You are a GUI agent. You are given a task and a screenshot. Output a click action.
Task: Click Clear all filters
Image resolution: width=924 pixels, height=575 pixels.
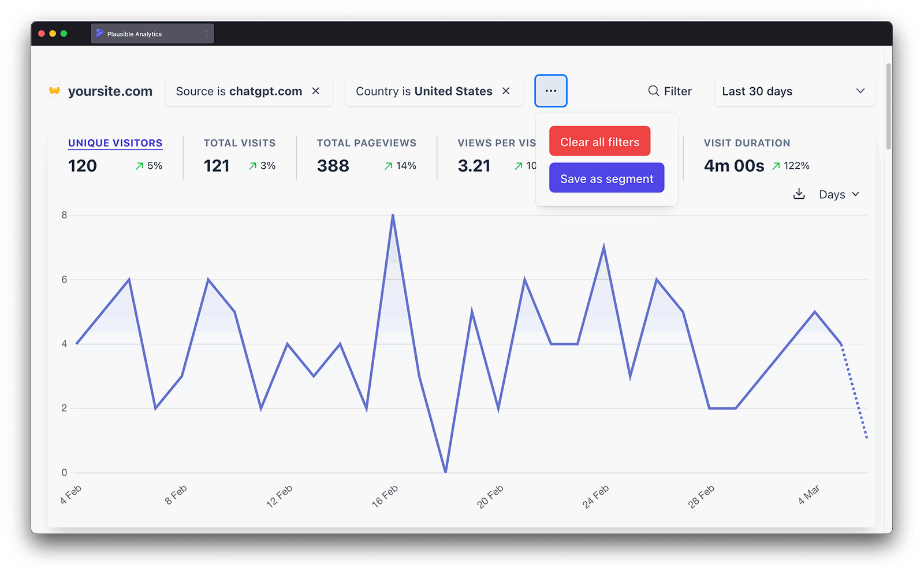tap(599, 141)
